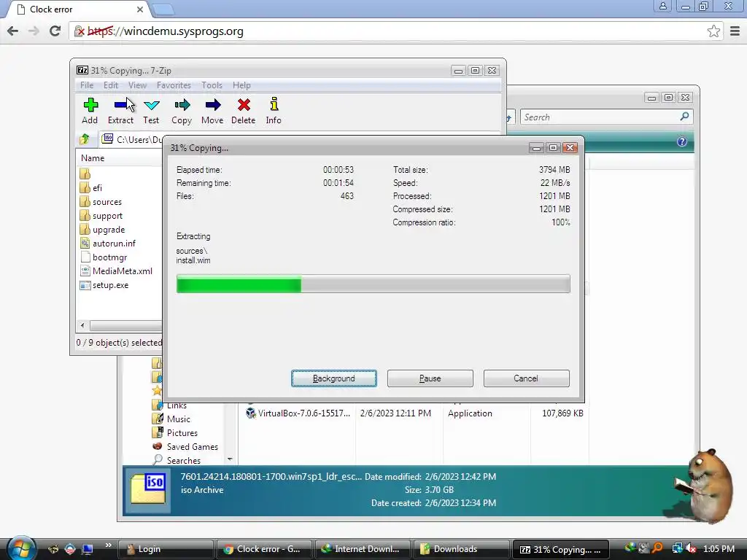Viewport: 747px width, 560px height.
Task: Open the Edit menu in 7-Zip
Action: pos(111,85)
